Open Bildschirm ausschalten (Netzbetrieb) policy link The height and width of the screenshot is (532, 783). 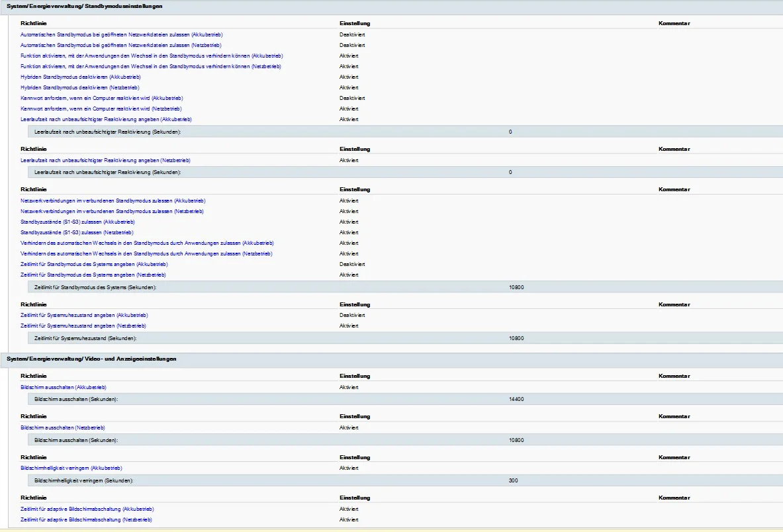[63, 427]
